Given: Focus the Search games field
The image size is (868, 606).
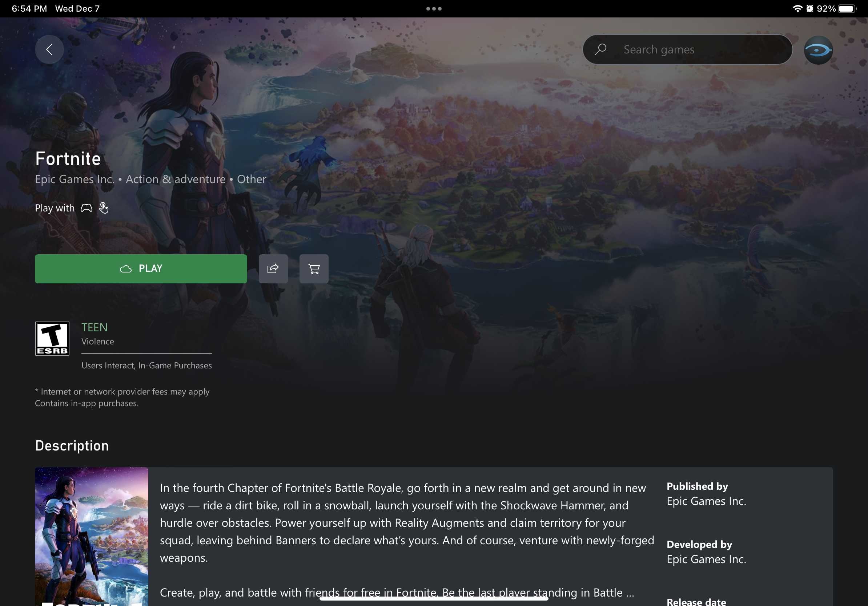Looking at the screenshot, I should click(x=687, y=49).
